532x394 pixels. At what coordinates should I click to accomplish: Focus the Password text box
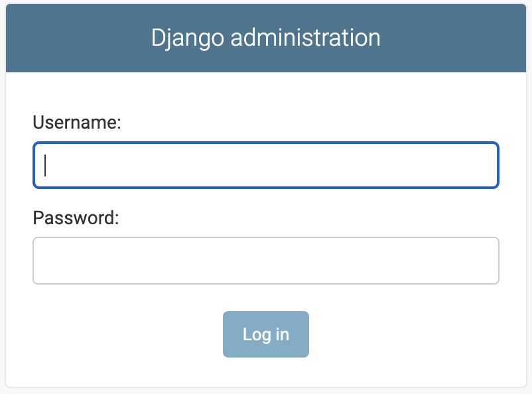[x=265, y=261]
